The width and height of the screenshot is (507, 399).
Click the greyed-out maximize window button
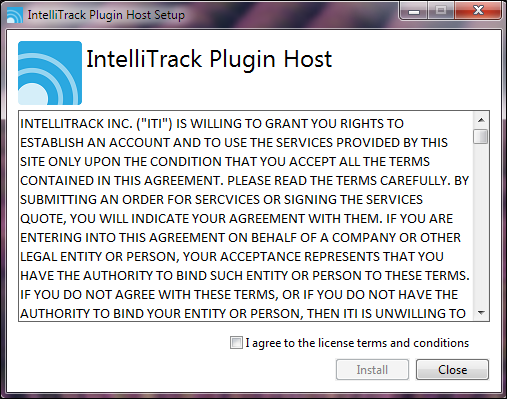click(441, 11)
